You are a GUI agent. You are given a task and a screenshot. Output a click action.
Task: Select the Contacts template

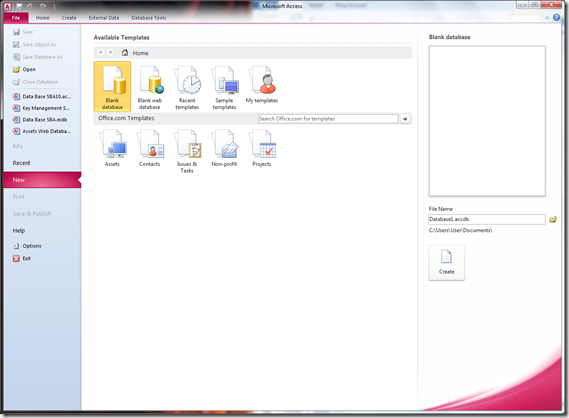point(150,148)
